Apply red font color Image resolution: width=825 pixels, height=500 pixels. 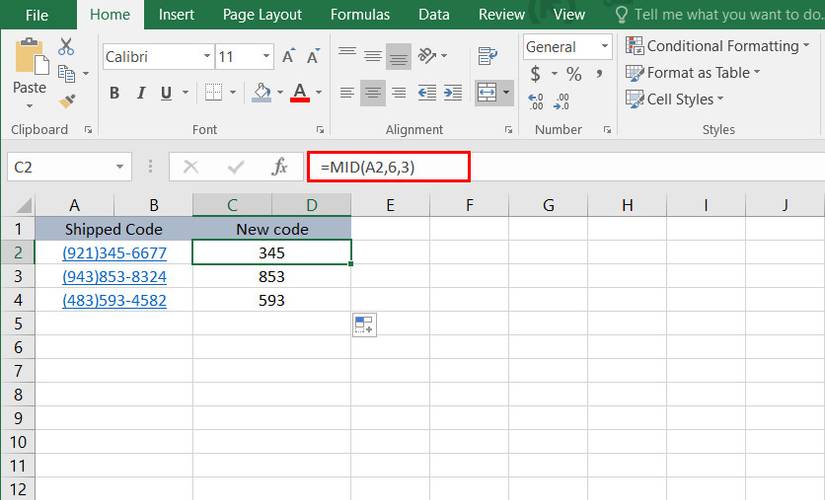[300, 93]
